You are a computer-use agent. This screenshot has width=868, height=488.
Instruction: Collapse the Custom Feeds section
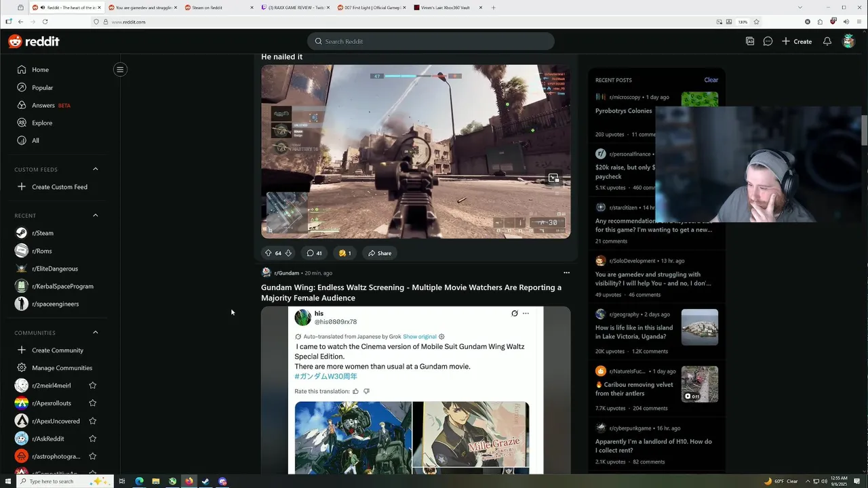pyautogui.click(x=96, y=169)
